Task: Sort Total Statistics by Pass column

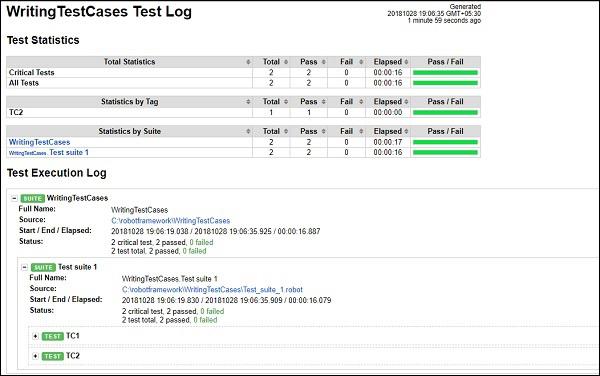Action: pyautogui.click(x=323, y=62)
